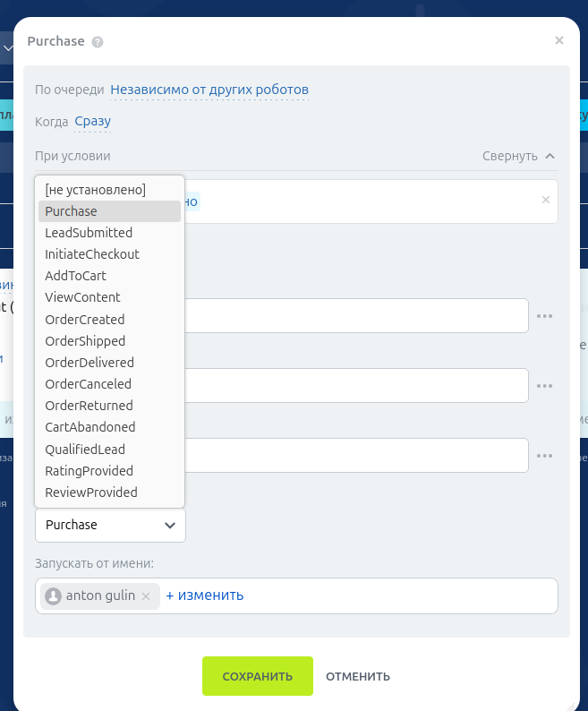Image resolution: width=588 pixels, height=711 pixels.
Task: Click the help question mark icon beside Purchase title
Action: [98, 42]
